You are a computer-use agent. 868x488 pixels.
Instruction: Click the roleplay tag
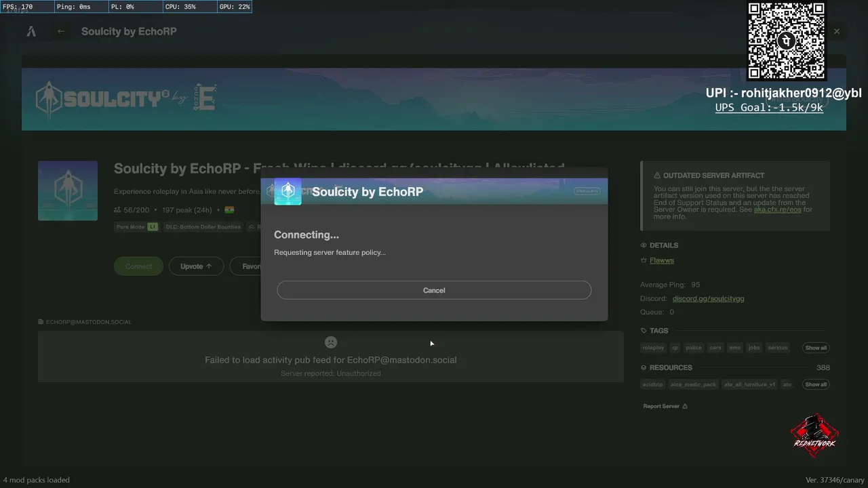point(654,348)
